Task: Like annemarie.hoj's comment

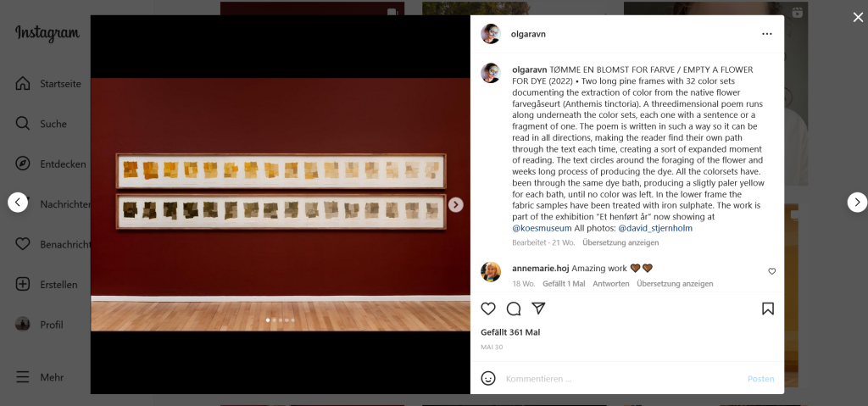Action: 771,271
